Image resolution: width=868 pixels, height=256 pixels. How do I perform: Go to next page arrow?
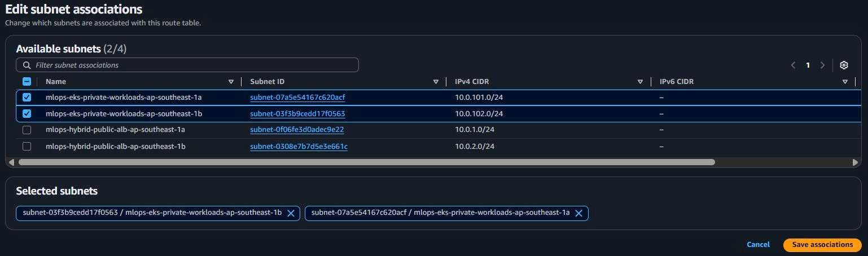(x=822, y=65)
